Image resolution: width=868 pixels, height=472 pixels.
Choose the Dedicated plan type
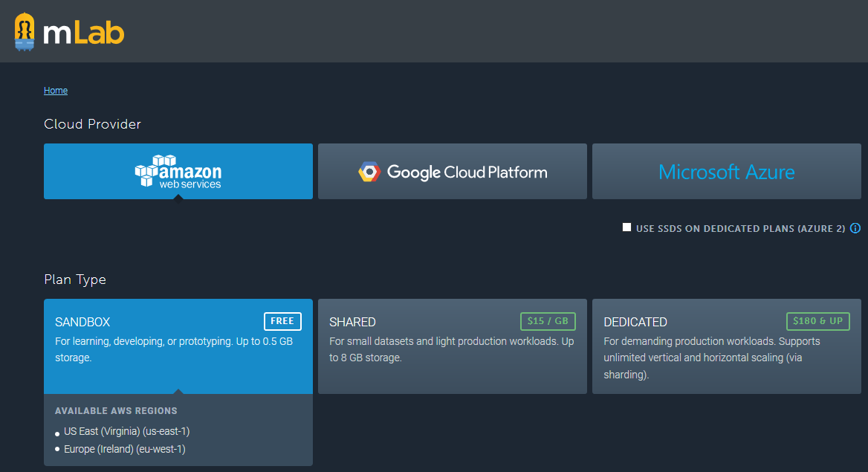click(726, 346)
